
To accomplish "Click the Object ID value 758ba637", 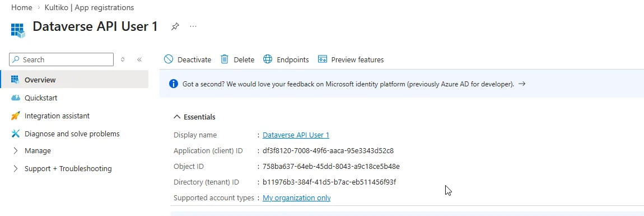I will pyautogui.click(x=331, y=166).
